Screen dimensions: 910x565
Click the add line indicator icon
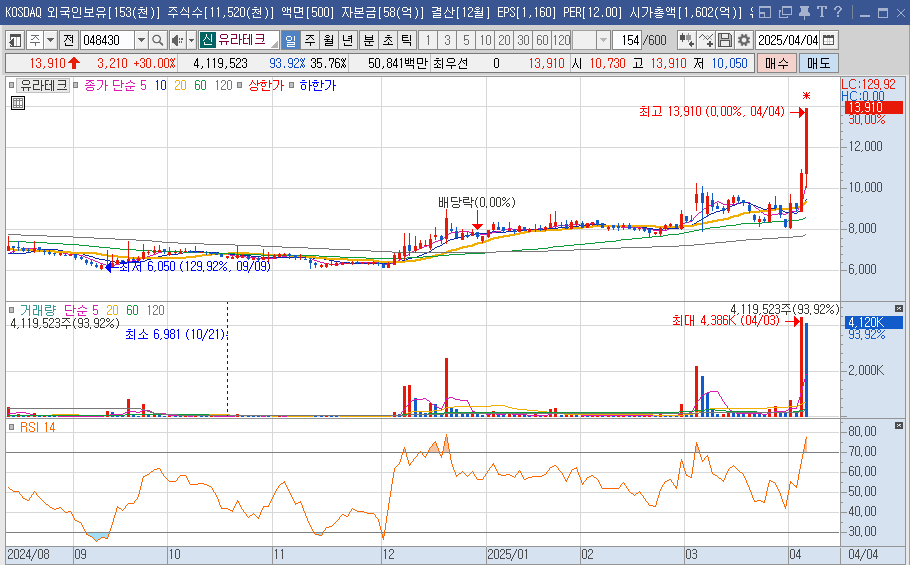[706, 40]
